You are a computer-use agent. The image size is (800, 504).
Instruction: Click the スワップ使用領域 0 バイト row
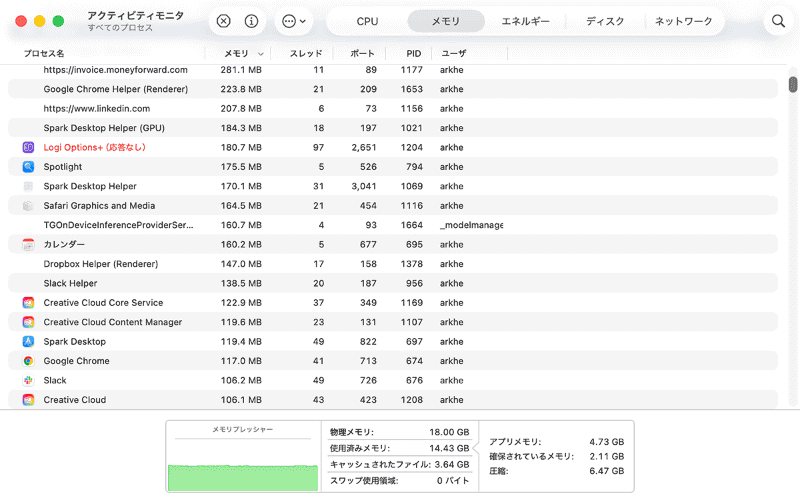(399, 481)
